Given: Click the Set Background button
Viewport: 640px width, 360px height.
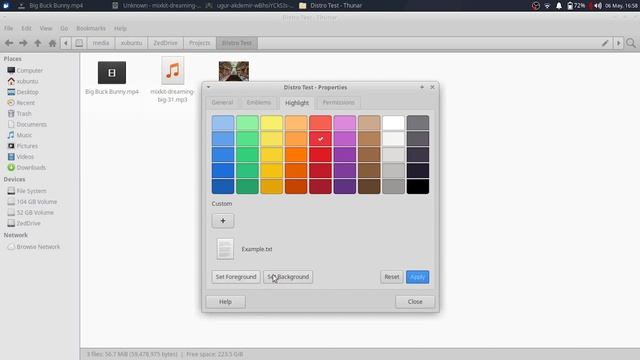Looking at the screenshot, I should tap(288, 277).
